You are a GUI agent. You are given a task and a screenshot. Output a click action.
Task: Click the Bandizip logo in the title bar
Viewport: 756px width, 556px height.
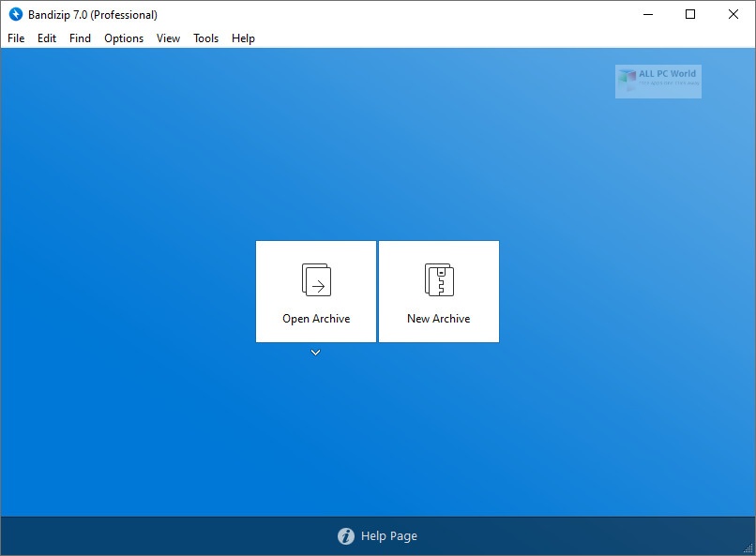pos(14,14)
